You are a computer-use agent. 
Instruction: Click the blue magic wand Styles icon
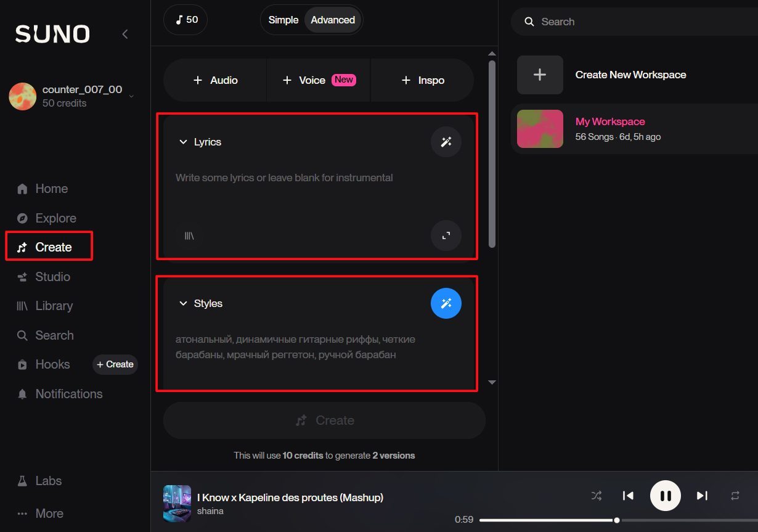(446, 303)
